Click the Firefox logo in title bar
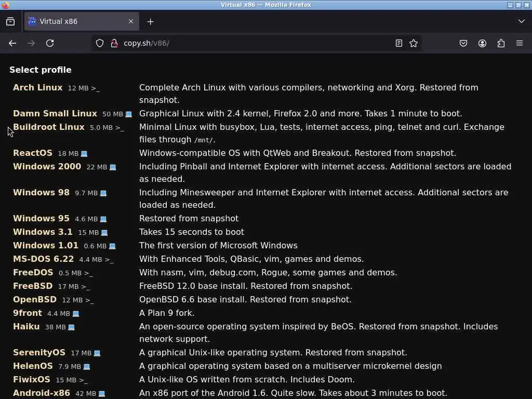 5,5
